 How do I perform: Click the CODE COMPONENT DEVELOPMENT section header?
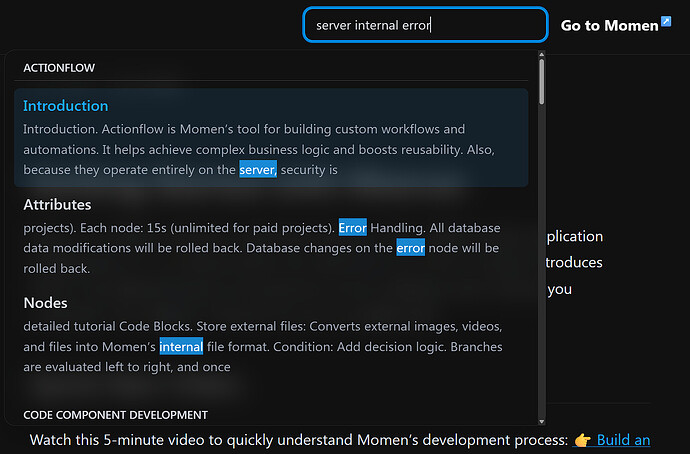point(115,414)
